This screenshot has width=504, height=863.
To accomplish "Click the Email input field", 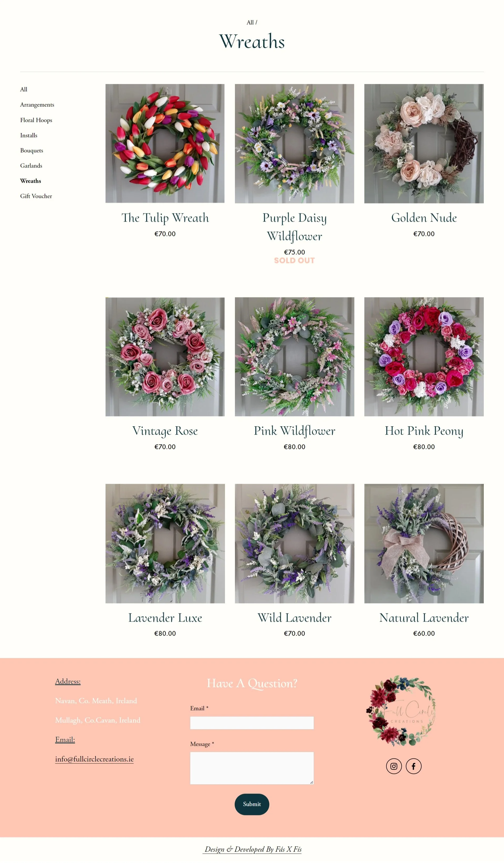I will [x=252, y=723].
